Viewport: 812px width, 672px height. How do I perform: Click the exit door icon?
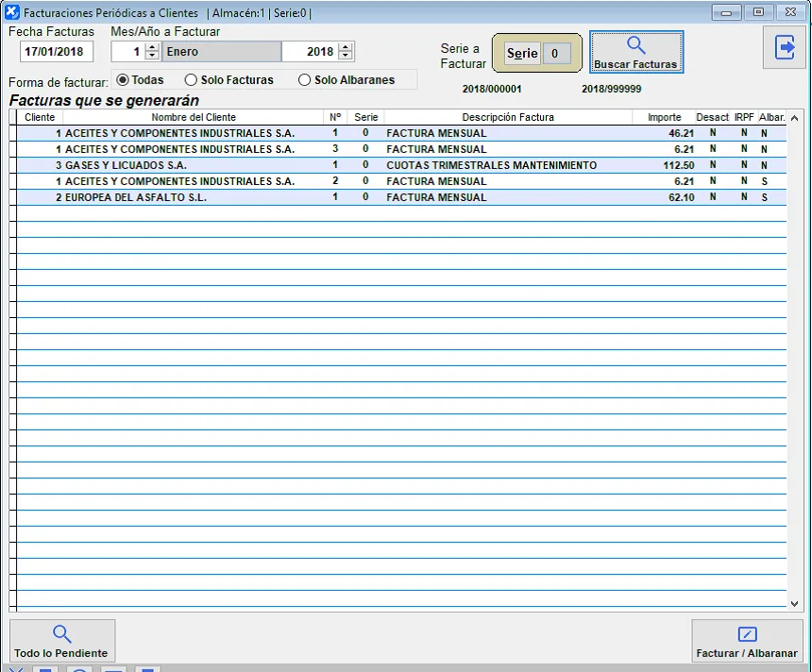(x=785, y=47)
